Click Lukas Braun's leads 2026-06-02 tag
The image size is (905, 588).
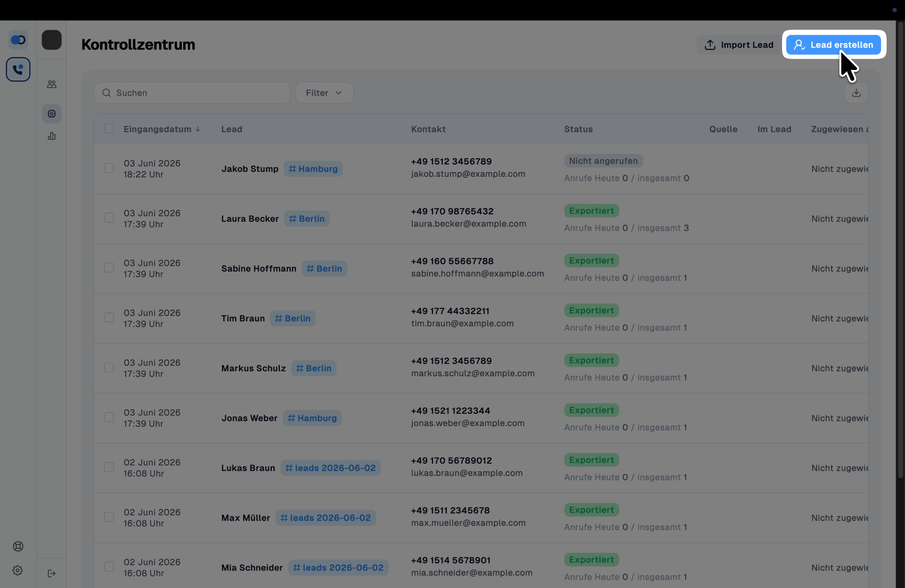point(330,468)
